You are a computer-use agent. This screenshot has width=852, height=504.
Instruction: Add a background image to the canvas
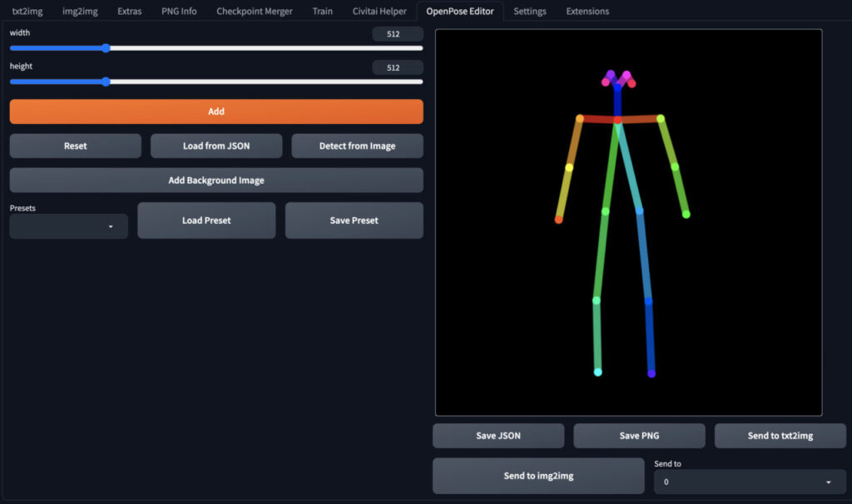click(x=215, y=180)
